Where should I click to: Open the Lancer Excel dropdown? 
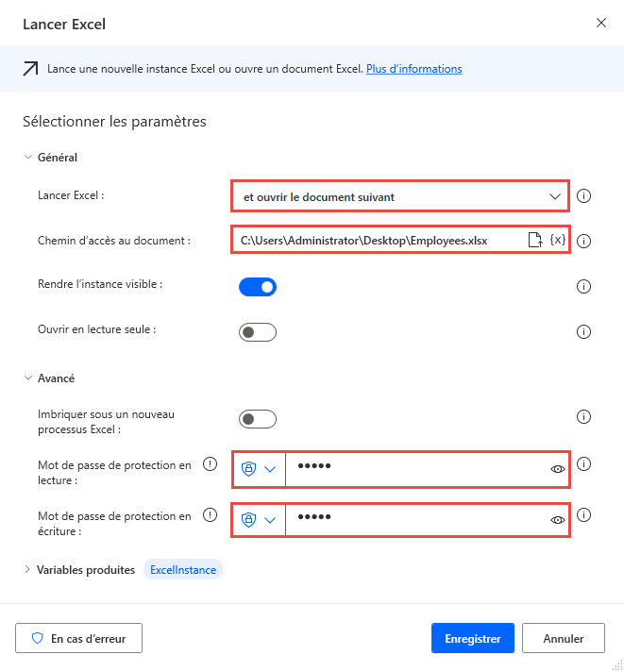coord(400,196)
